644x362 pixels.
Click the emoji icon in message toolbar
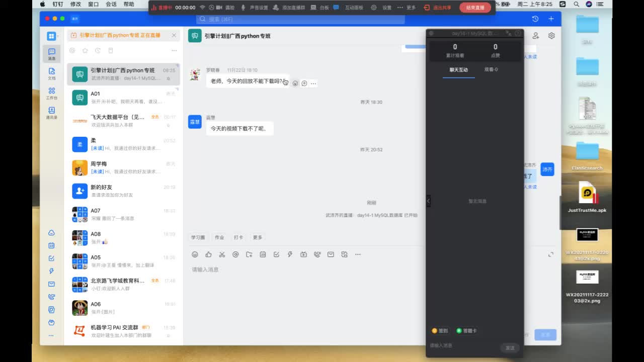[x=195, y=254]
